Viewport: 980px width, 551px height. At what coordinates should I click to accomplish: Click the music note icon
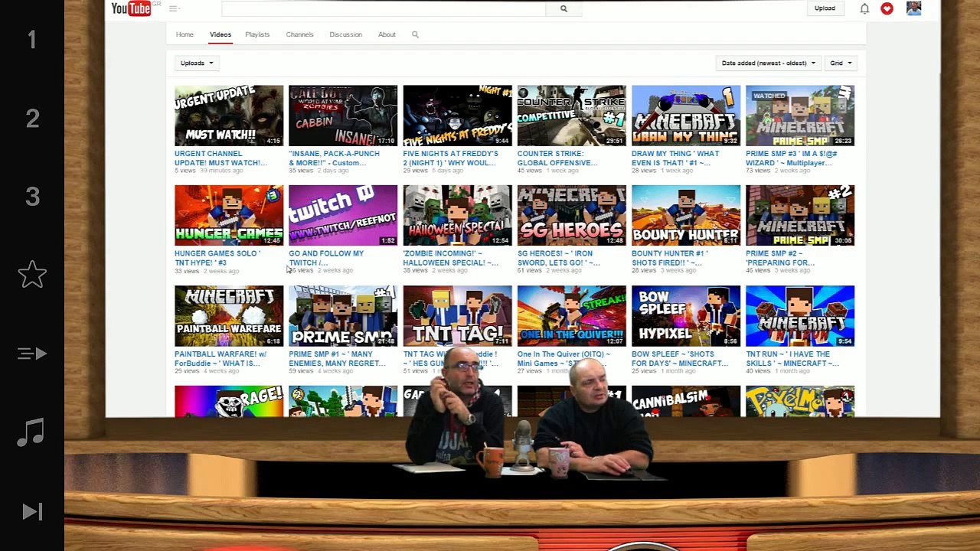[31, 432]
